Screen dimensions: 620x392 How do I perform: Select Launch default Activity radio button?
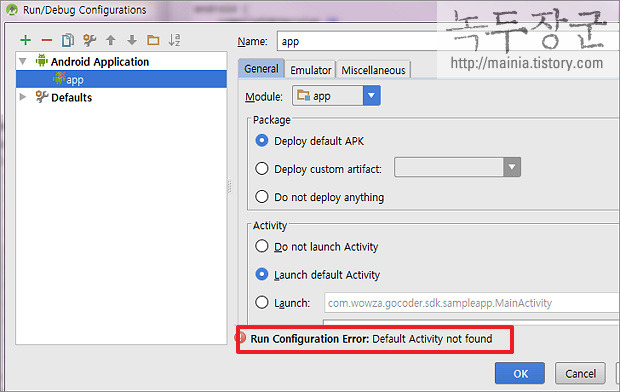tap(262, 274)
